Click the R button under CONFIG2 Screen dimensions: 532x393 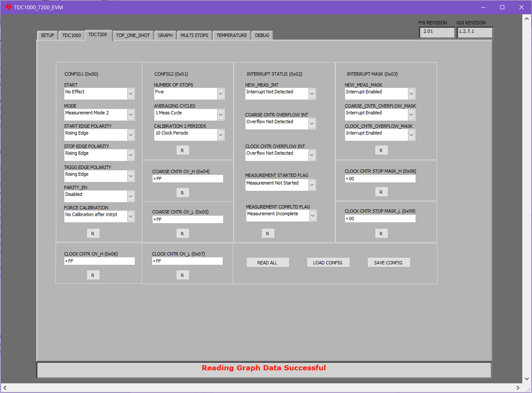[x=183, y=150]
